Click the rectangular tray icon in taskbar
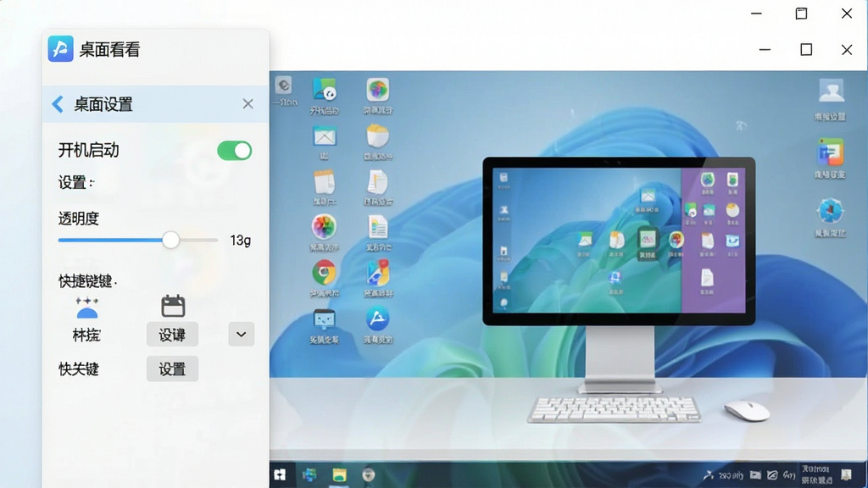This screenshot has width=868, height=488. tap(755, 475)
